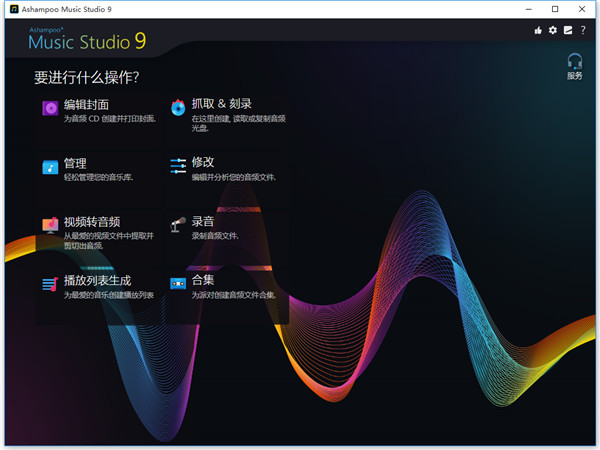Viewport: 600px width, 450px height.
Task: Click the microphone 录音 icon
Action: pyautogui.click(x=178, y=225)
